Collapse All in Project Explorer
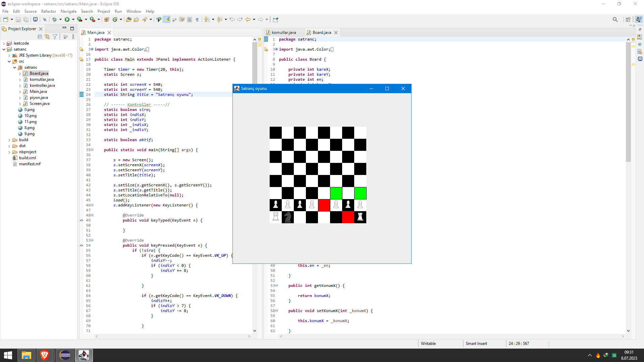 pyautogui.click(x=40, y=37)
